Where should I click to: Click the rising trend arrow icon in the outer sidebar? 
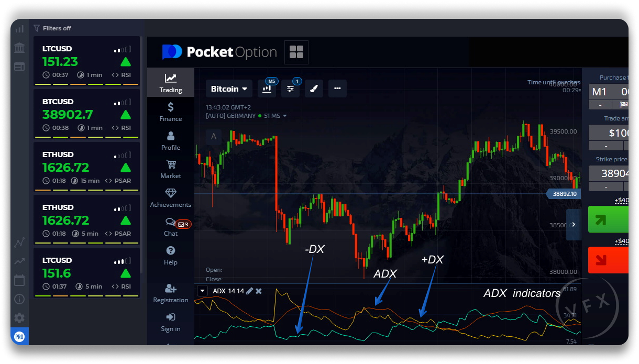point(19,261)
